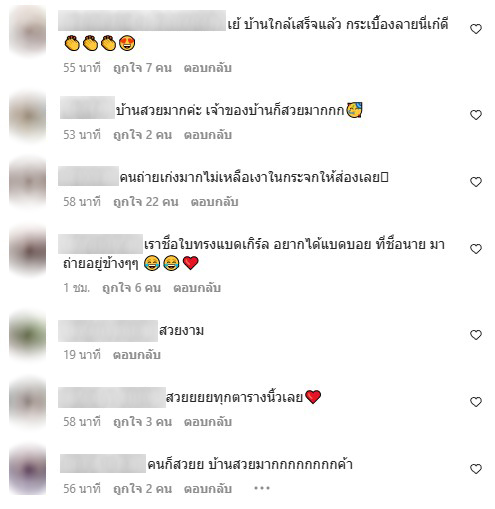
Task: View who liked: ถูกใจ 7 คน
Action: coord(142,68)
